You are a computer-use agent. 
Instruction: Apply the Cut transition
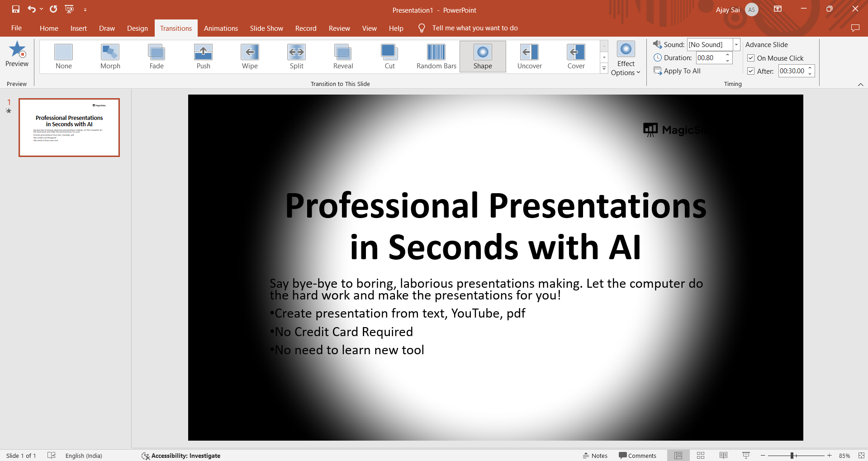tap(390, 57)
